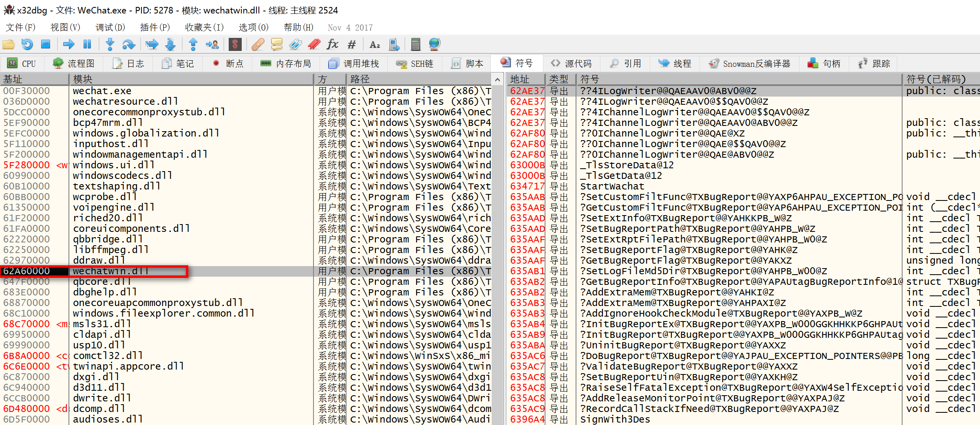Execute till return with the up arrow icon
Screen dimensions: 980x425
coord(193,44)
